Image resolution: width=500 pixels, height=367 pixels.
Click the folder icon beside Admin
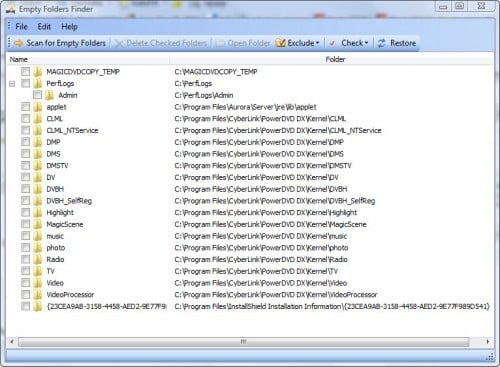pos(50,95)
